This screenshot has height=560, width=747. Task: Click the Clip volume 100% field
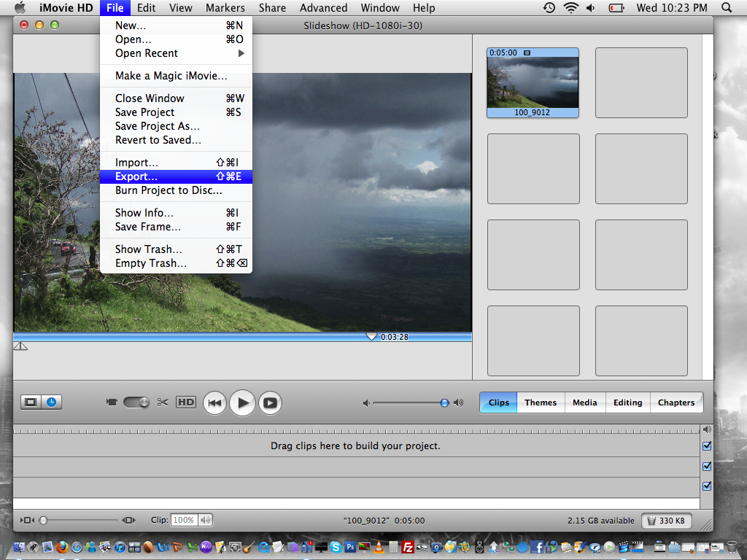184,520
